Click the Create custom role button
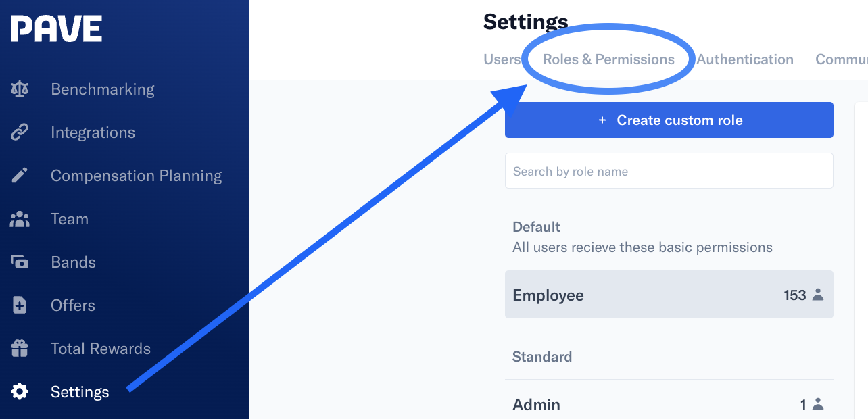The height and width of the screenshot is (419, 868). pyautogui.click(x=669, y=120)
